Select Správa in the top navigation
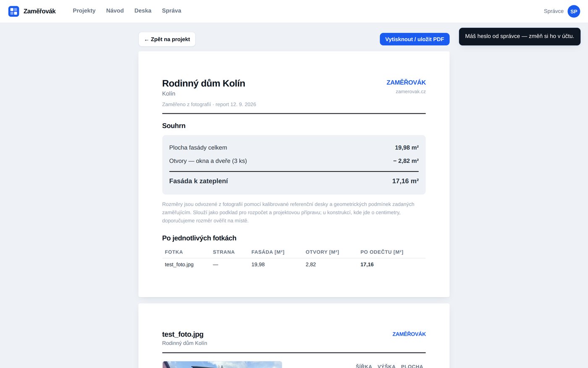Image resolution: width=588 pixels, height=368 pixels. tap(171, 10)
